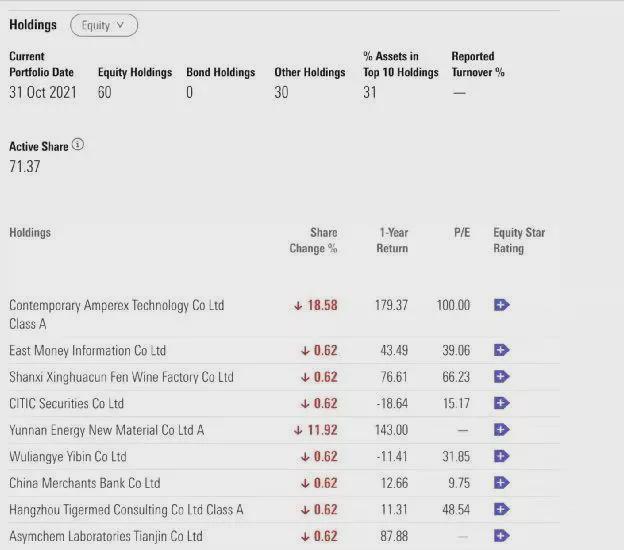Click the 12.66 return for China Merchants Bank

(x=394, y=483)
